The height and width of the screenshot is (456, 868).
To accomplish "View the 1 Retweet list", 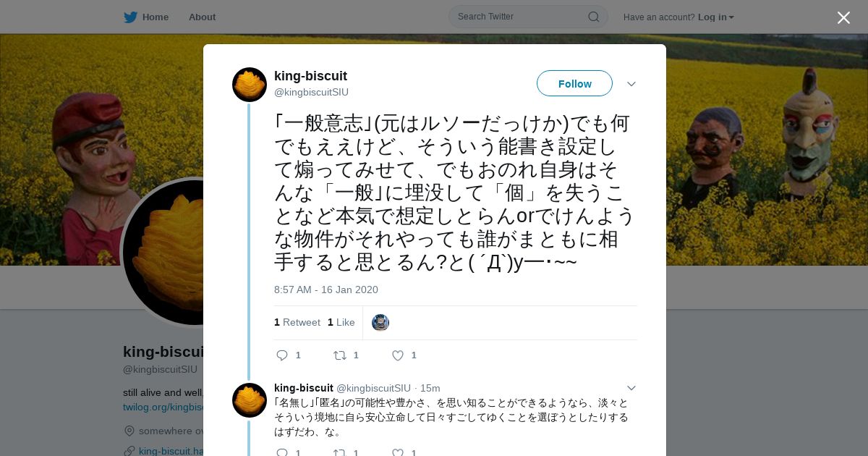I will [x=297, y=322].
